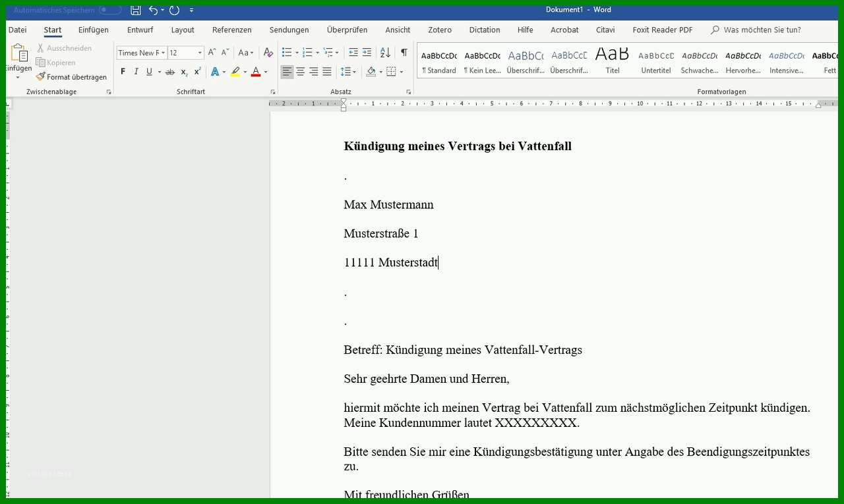Click the Redo circular arrow icon
The image size is (844, 504).
(x=174, y=10)
